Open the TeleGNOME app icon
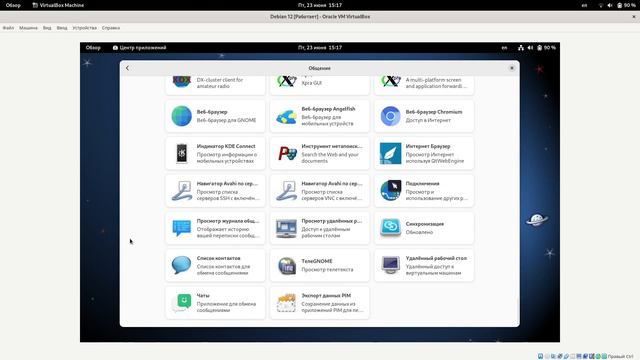 click(287, 266)
